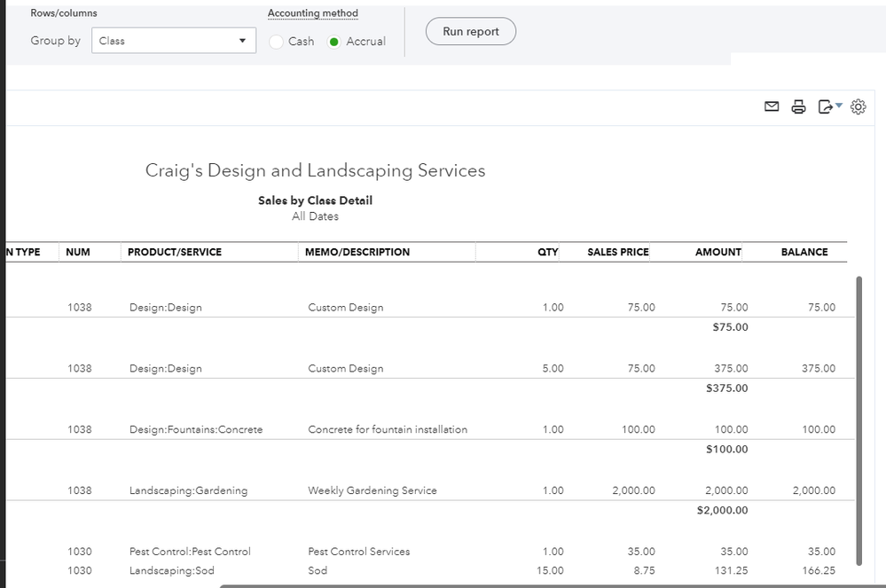886x588 pixels.
Task: Open report settings gear icon
Action: [858, 106]
